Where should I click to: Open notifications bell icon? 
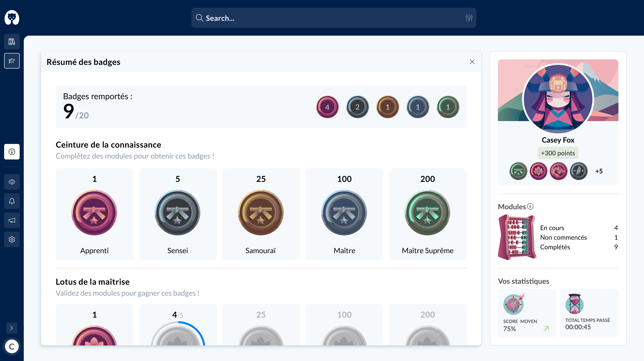click(x=12, y=201)
